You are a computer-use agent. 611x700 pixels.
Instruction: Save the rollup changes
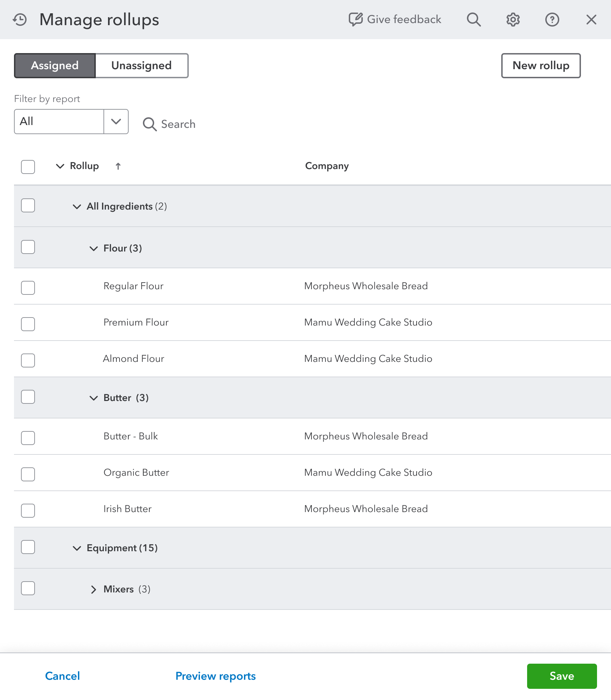coord(562,676)
